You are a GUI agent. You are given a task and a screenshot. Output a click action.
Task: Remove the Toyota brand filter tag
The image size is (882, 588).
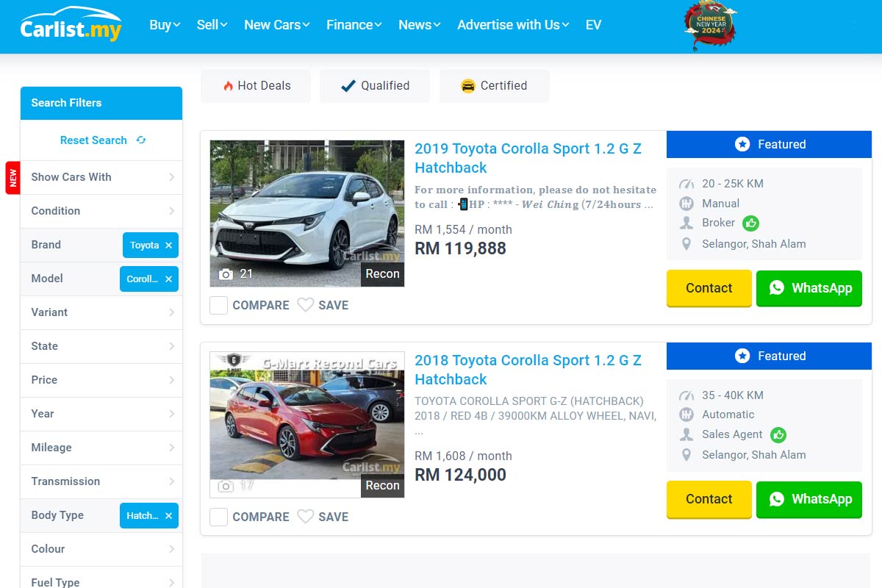(x=168, y=245)
